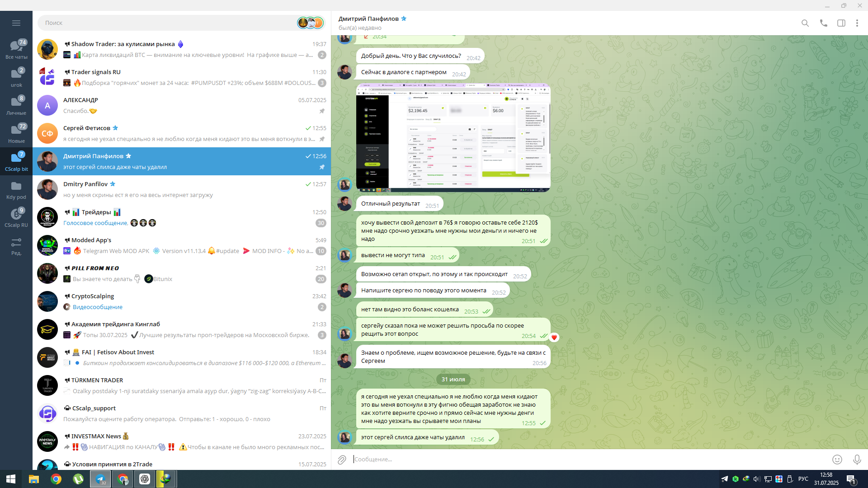
Task: Open stories avatars in search bar
Action: coord(311,23)
